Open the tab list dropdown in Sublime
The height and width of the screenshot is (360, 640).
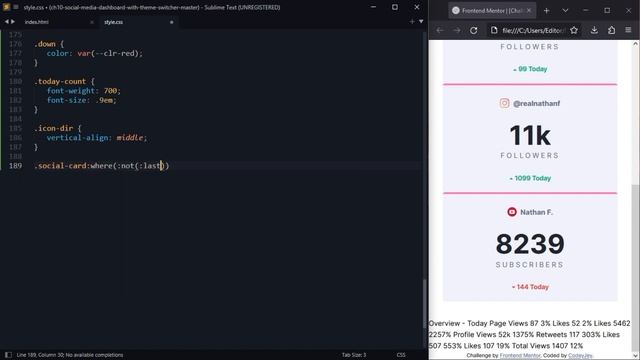[421, 22]
